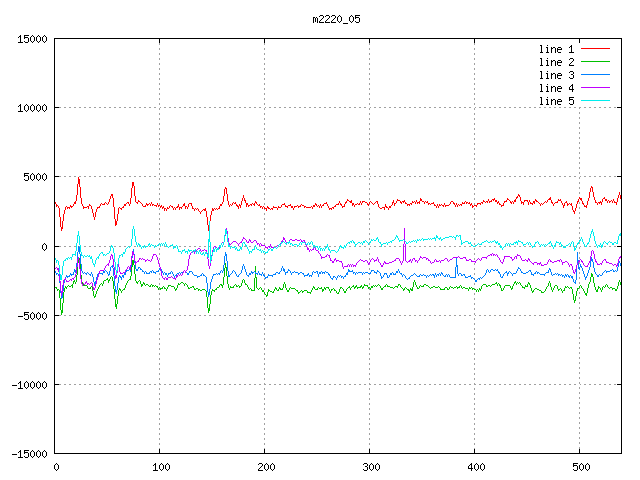Click the -5000 y-axis tick label

32,315
